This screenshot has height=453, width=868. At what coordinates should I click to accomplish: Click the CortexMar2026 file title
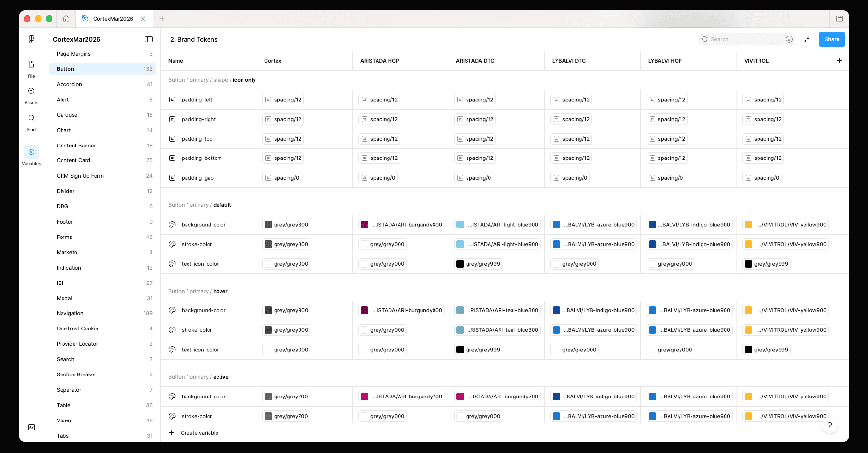tap(77, 39)
